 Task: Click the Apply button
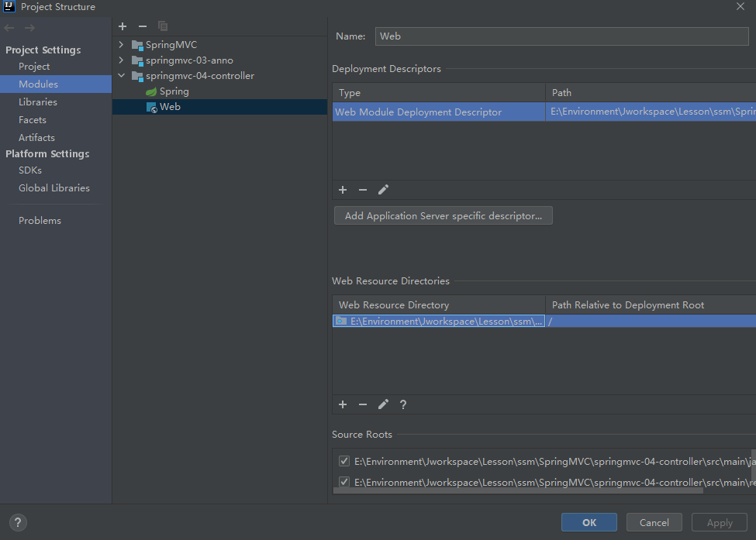[720, 523]
